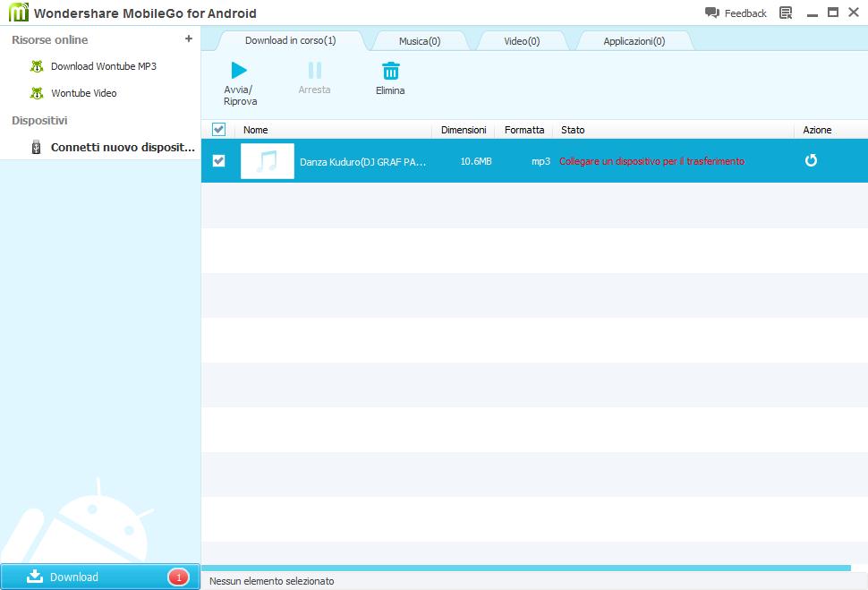Viewport: 868px width, 590px height.
Task: Sort by Formatta column header
Action: pos(523,130)
